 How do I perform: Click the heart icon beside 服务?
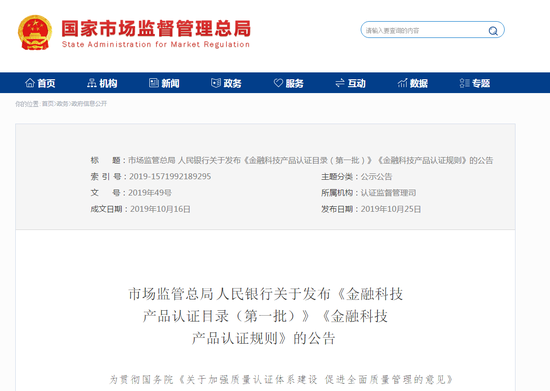(x=278, y=83)
